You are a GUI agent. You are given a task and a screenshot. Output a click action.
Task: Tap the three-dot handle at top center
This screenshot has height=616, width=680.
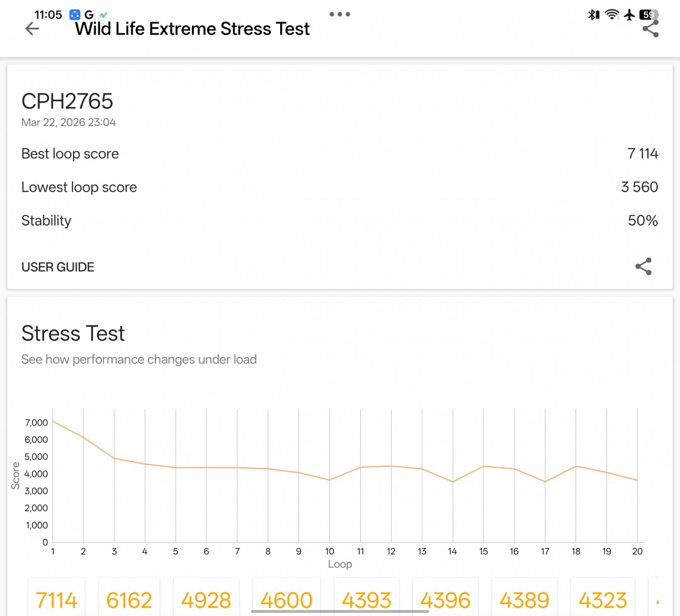click(339, 14)
